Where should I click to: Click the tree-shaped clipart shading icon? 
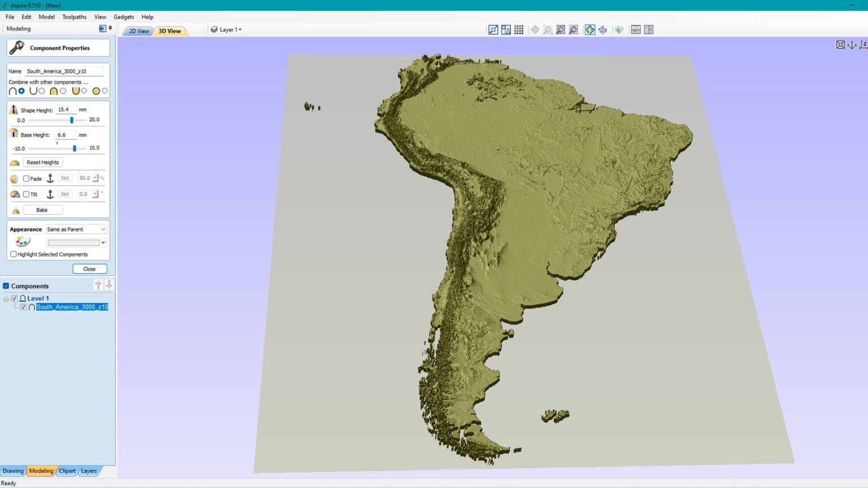(x=619, y=29)
